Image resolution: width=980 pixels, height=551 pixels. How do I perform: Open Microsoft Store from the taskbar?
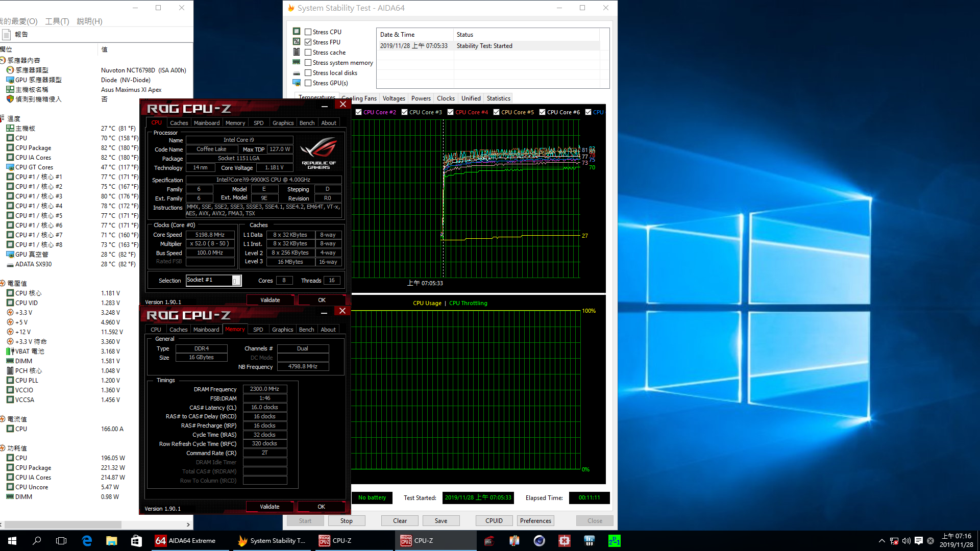point(136,541)
